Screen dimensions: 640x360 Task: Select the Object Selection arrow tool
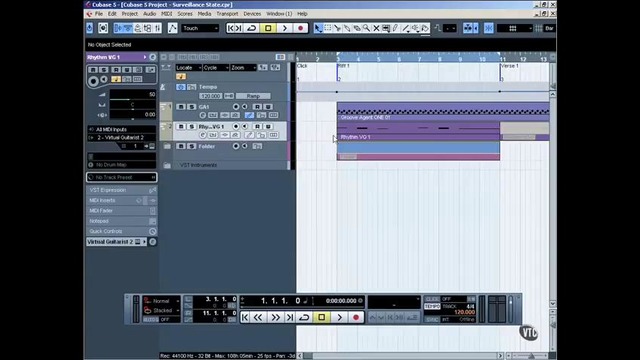(318, 28)
